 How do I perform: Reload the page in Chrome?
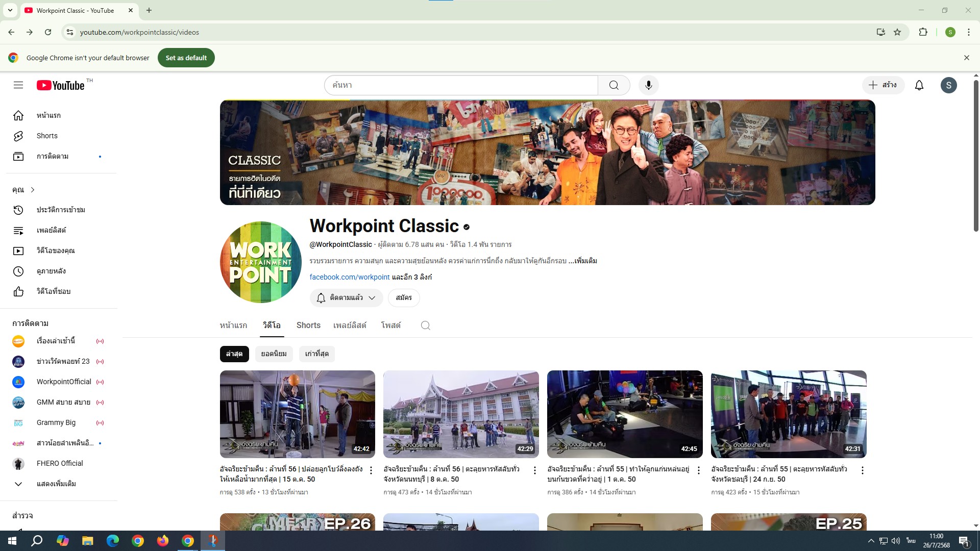point(48,32)
